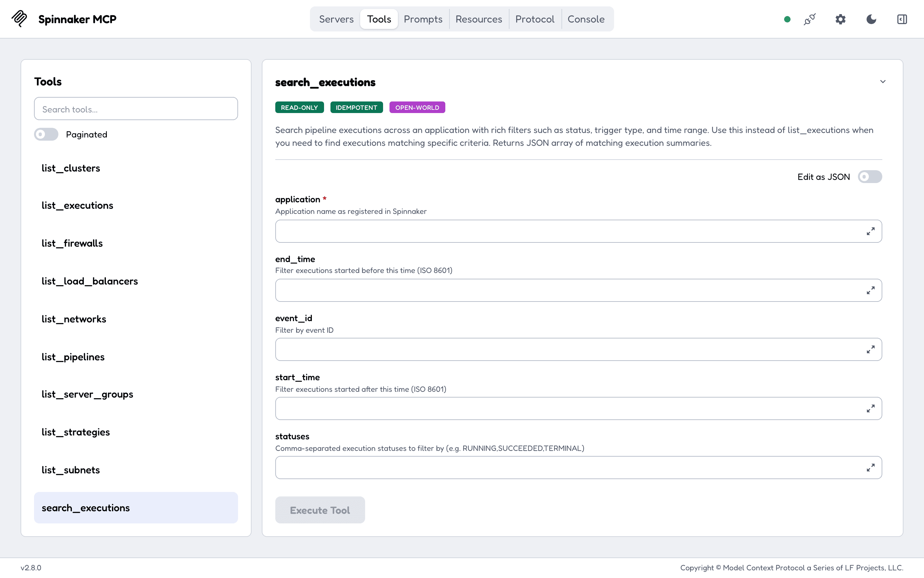Click the Execute Tool button
The height and width of the screenshot is (578, 924).
[320, 510]
